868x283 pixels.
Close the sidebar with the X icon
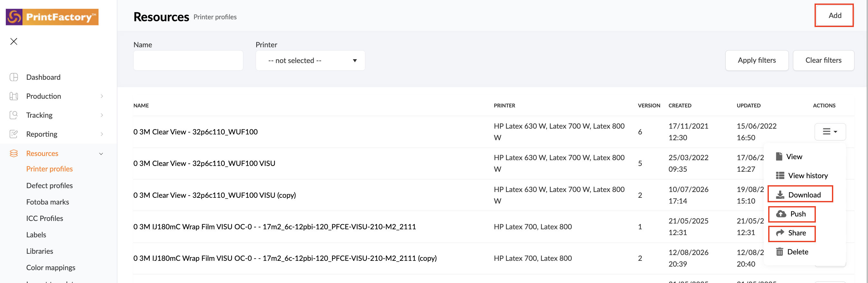[14, 41]
